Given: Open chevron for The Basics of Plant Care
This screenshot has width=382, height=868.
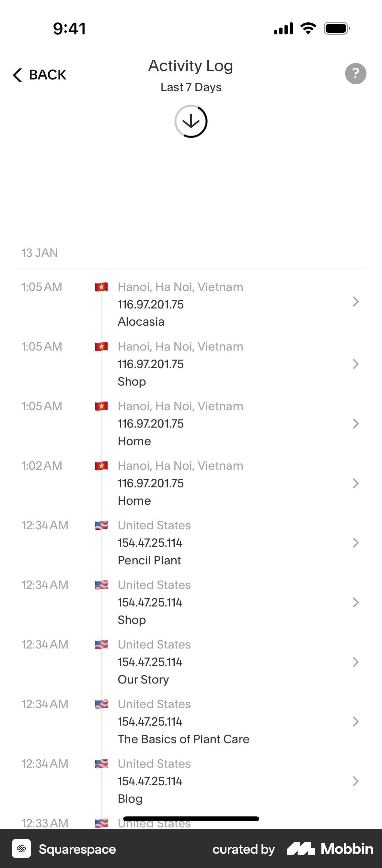Looking at the screenshot, I should [355, 721].
